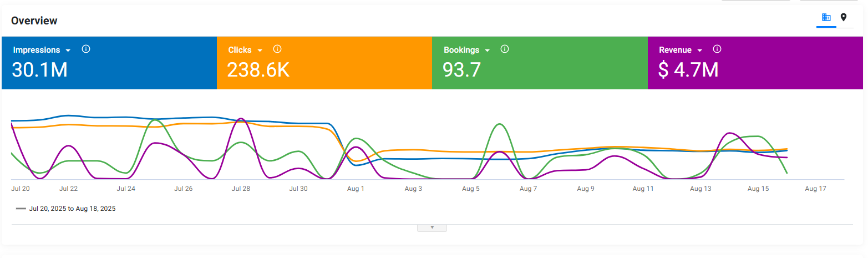Click the purple Revenue peak near Jul 28

coord(240,119)
